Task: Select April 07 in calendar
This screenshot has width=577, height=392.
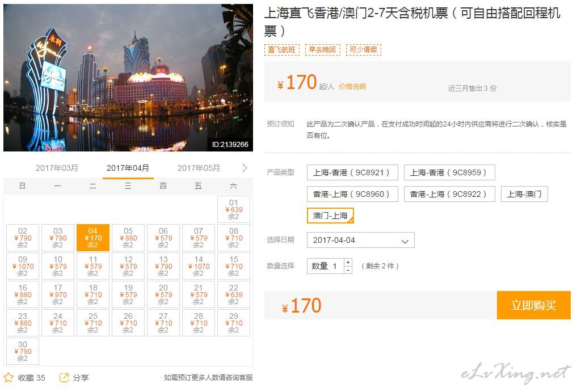Action: (199, 238)
